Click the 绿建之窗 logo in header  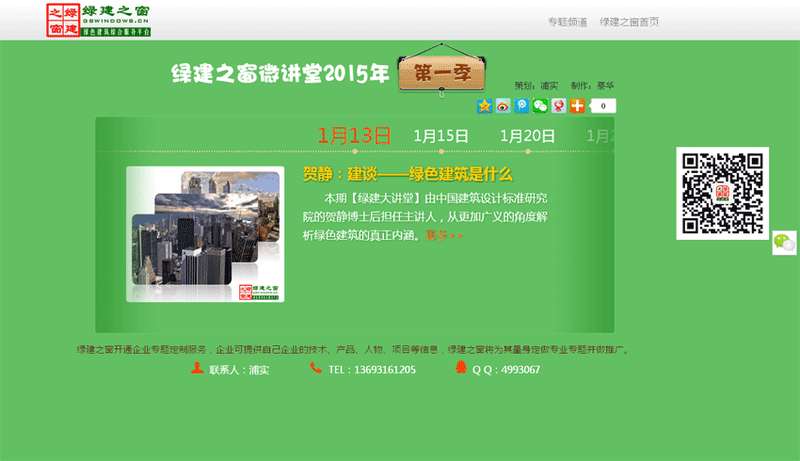point(98,20)
